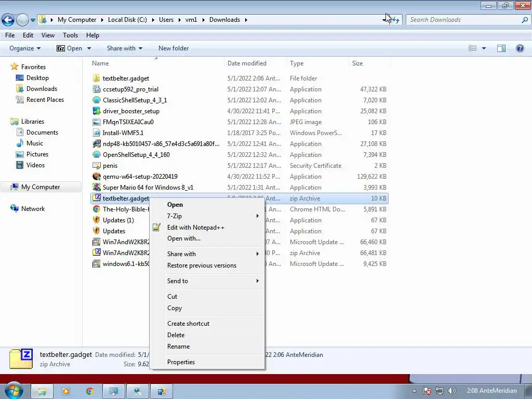
Task: Click the volume speaker tray icon
Action: [451, 391]
